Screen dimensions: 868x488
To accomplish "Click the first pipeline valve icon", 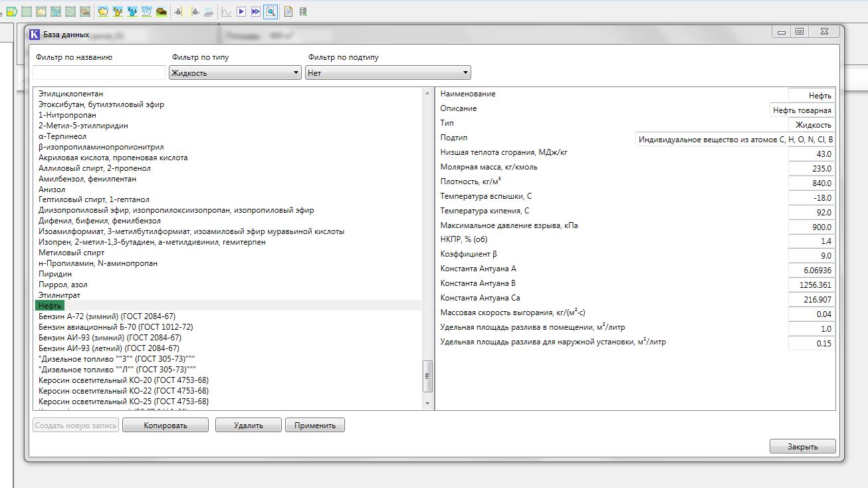I will 179,11.
